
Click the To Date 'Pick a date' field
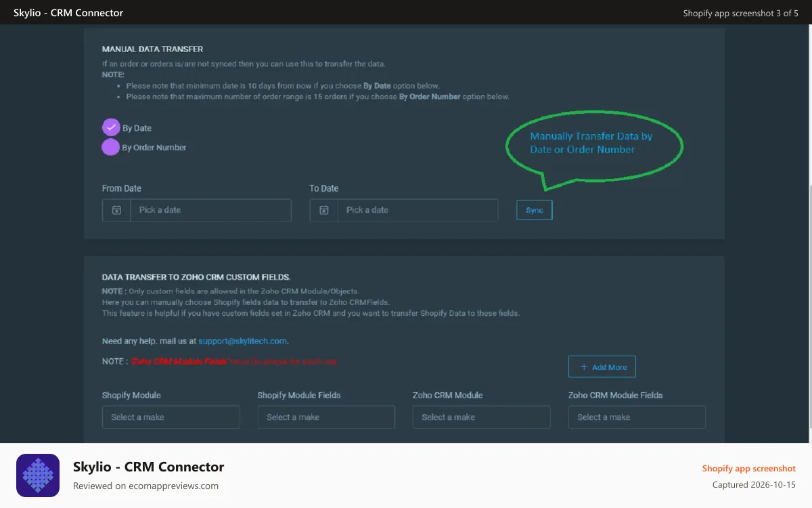point(418,210)
